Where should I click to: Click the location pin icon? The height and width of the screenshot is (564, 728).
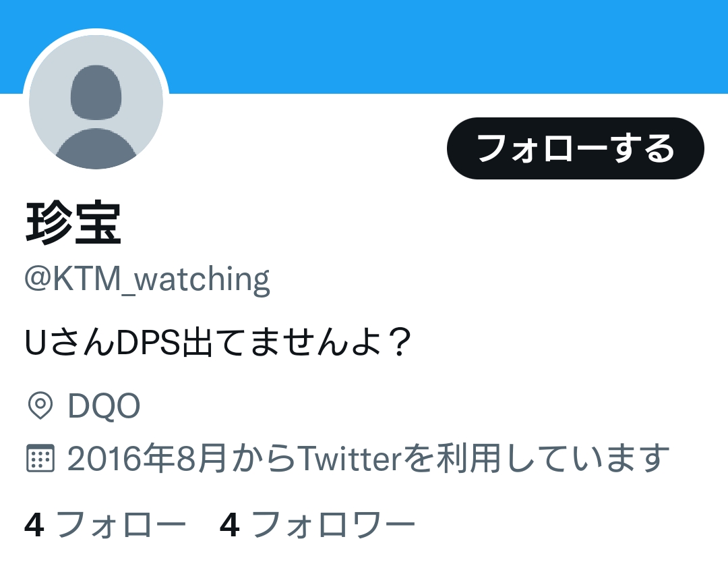pyautogui.click(x=40, y=405)
